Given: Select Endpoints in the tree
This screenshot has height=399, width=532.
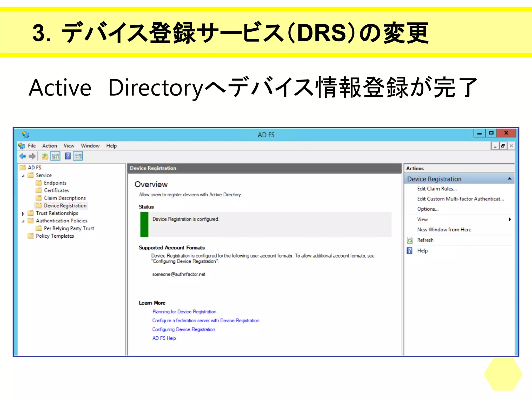Looking at the screenshot, I should tap(55, 183).
